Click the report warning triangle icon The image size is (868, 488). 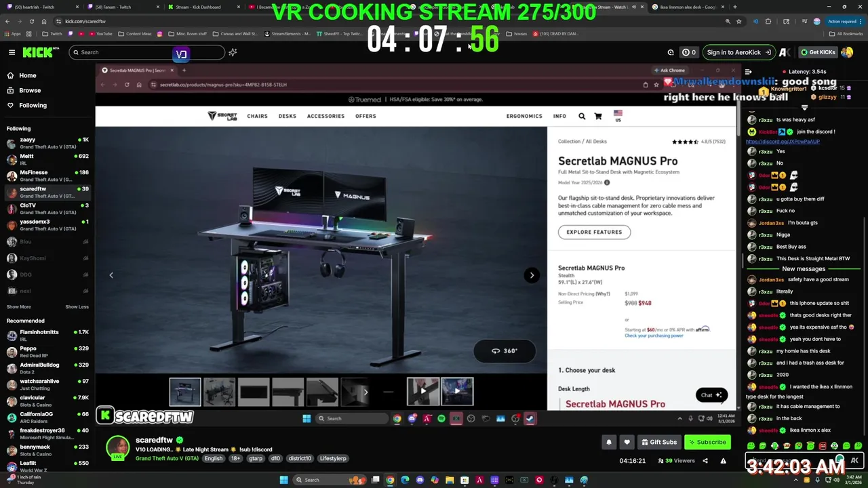point(723,461)
